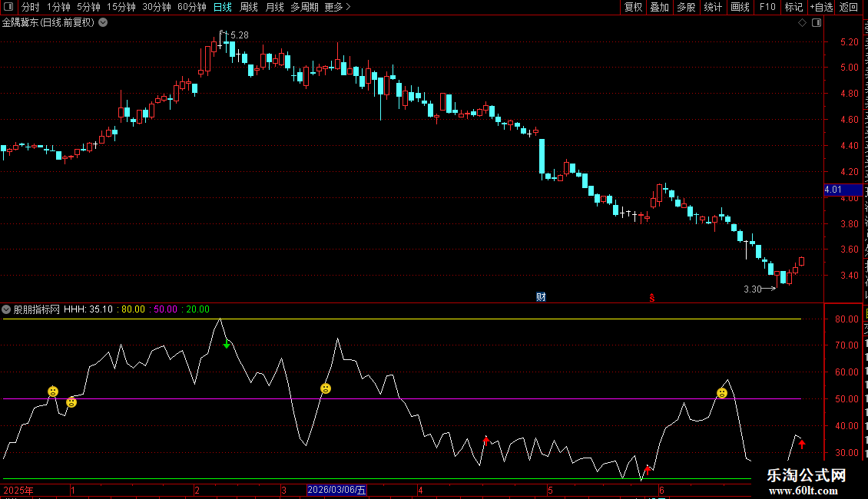The image size is (868, 499).
Task: Toggle the left sidebar panel icon
Action: point(8,7)
